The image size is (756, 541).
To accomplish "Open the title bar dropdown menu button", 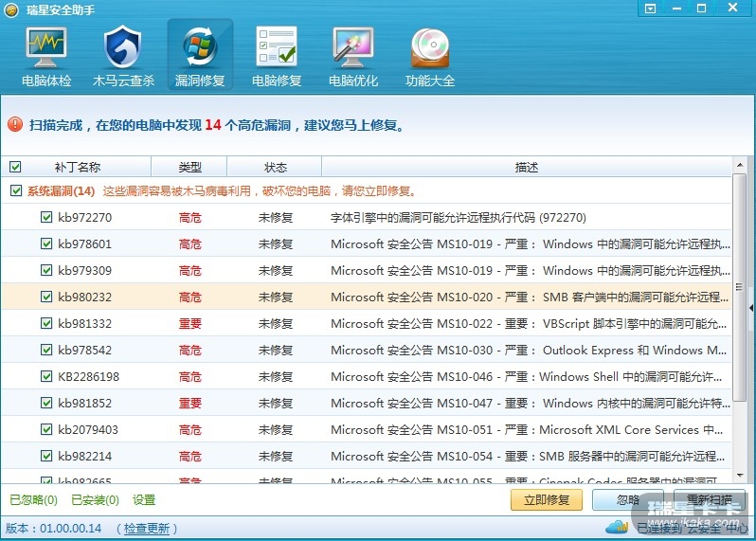I will pyautogui.click(x=651, y=9).
